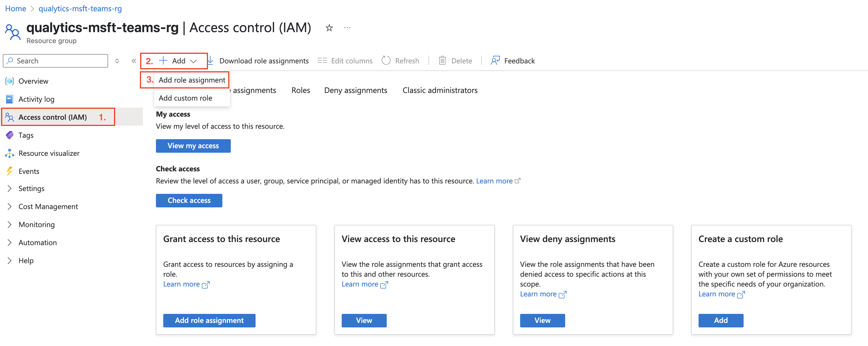Click the Check access button
Screen dimensions: 868x346
coord(189,200)
